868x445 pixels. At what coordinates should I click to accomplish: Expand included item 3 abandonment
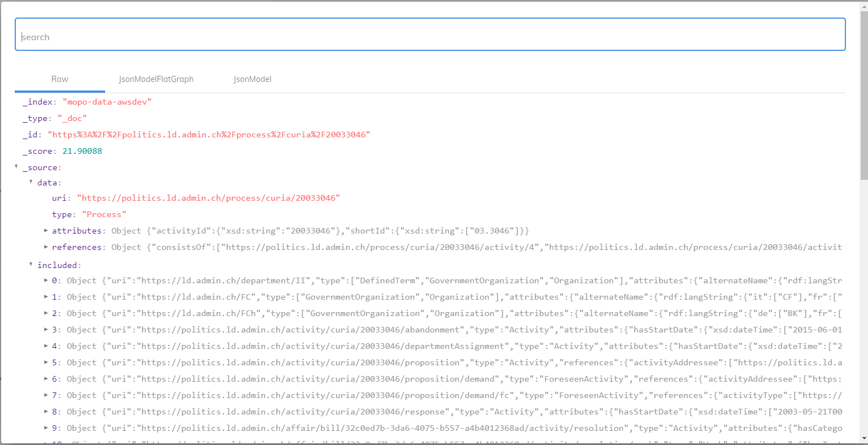coord(46,330)
